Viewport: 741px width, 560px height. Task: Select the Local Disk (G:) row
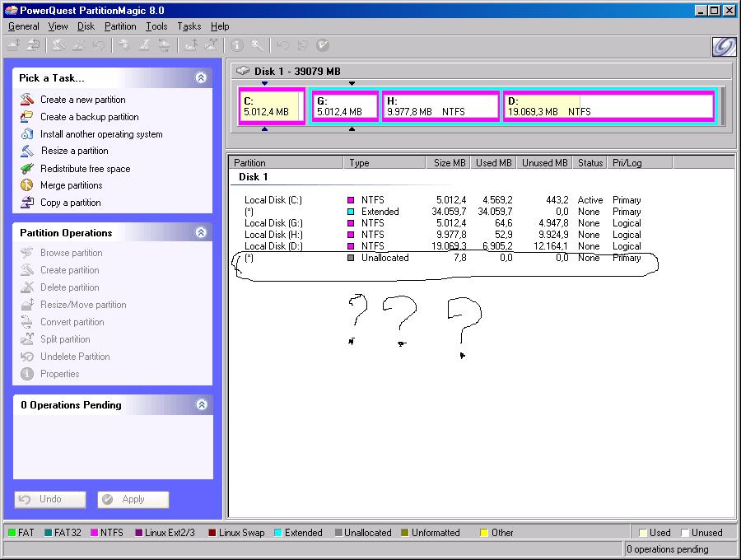pos(443,223)
